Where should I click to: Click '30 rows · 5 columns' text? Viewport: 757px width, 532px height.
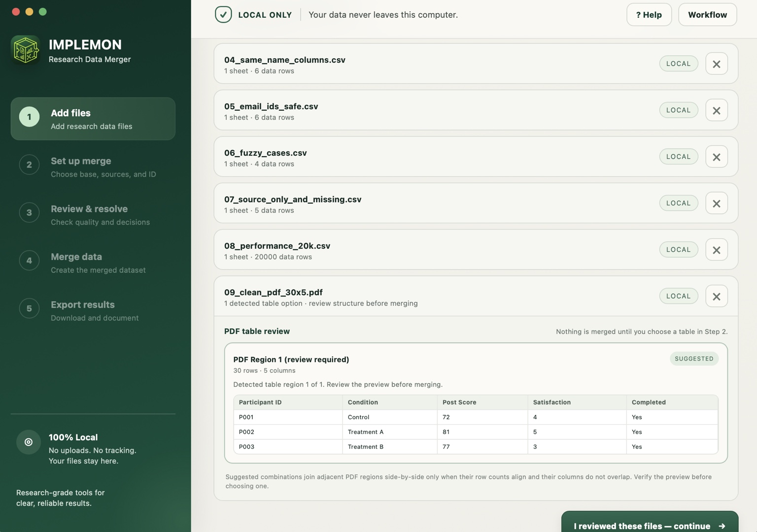(264, 370)
